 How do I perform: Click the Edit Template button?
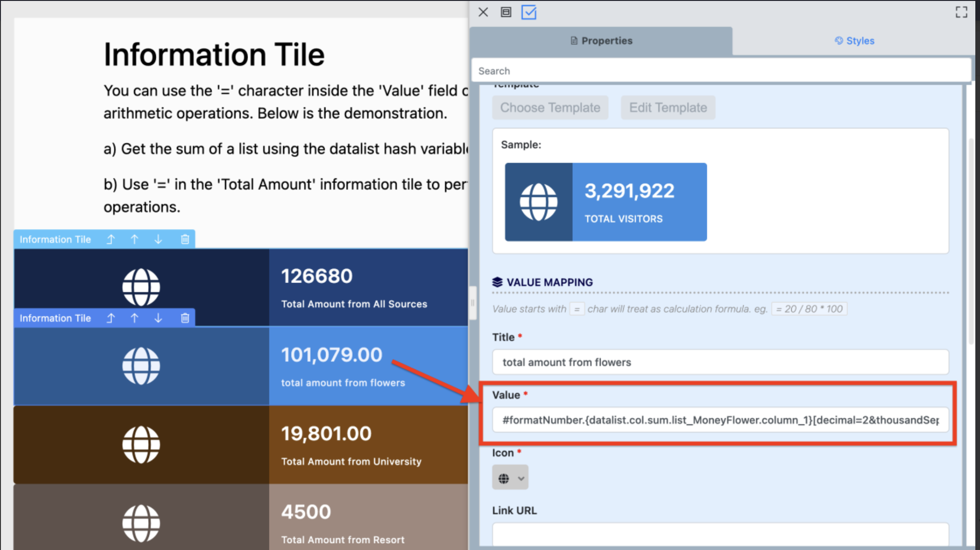[x=668, y=107]
